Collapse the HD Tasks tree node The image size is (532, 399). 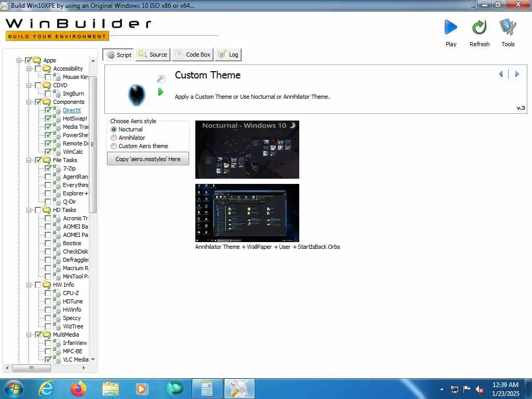29,210
